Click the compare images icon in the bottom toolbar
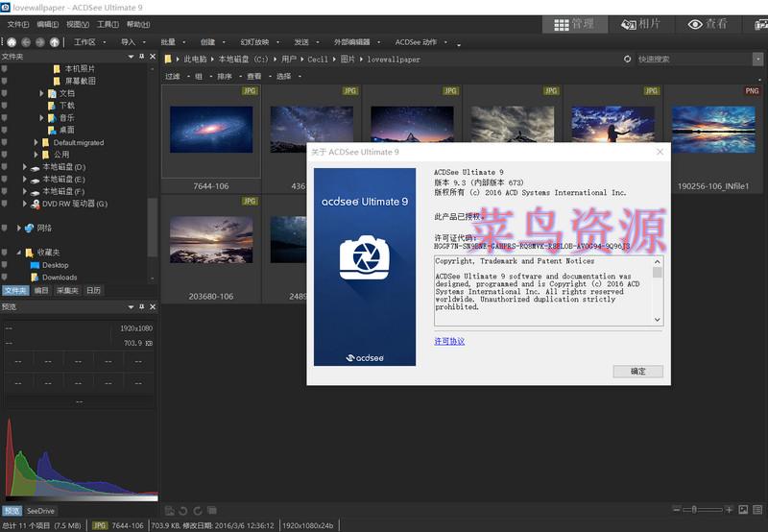This screenshot has width=768, height=532. (x=212, y=511)
